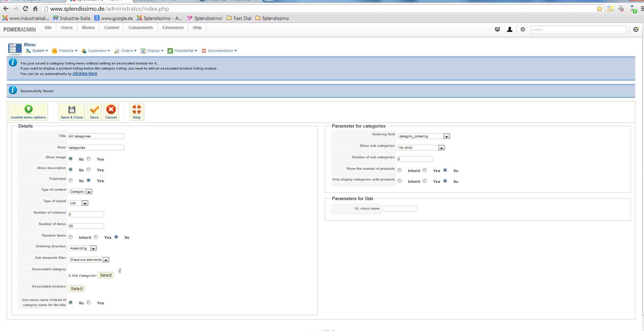Open the Show sub categories dropdown
The height and width of the screenshot is (331, 644).
pos(421,148)
